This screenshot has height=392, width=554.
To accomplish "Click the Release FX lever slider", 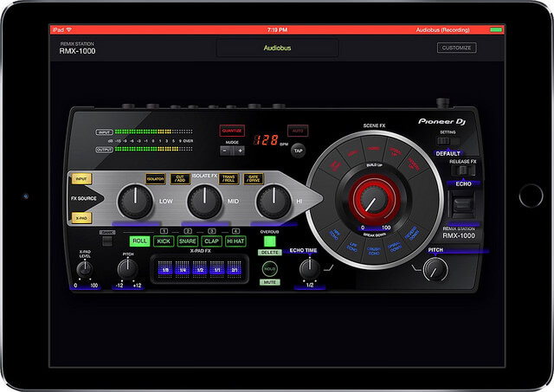I will click(x=461, y=204).
